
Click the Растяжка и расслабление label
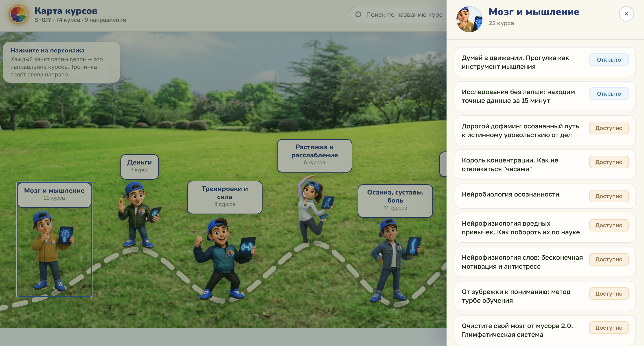point(315,156)
